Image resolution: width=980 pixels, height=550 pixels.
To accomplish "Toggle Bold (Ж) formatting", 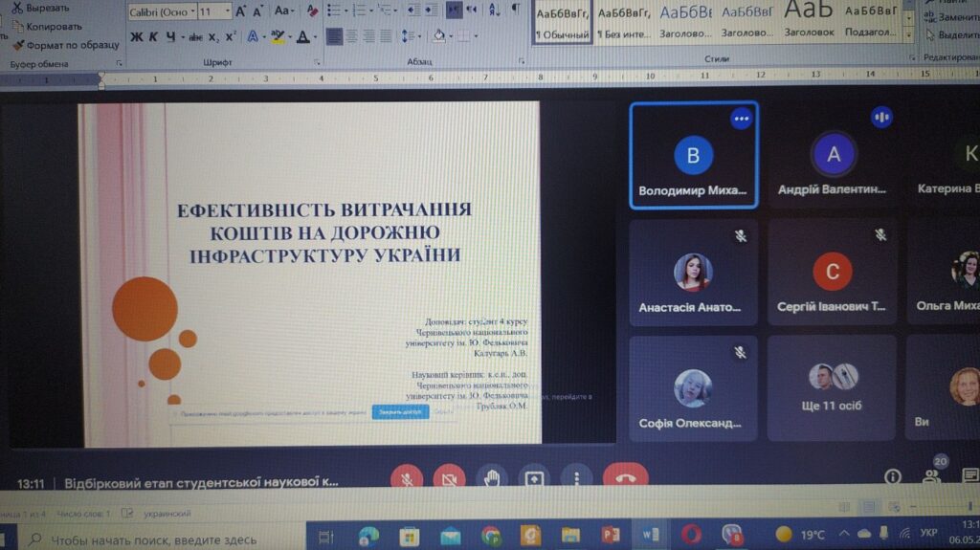I will pos(136,37).
